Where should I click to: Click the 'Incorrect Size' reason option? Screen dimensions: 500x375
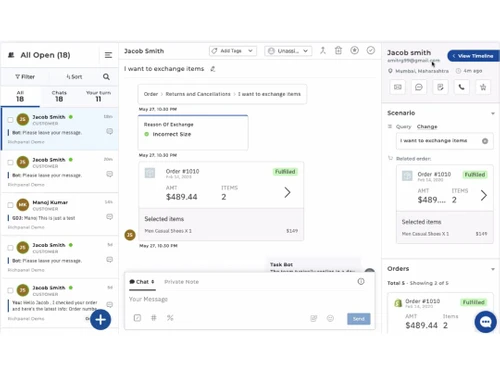pyautogui.click(x=168, y=134)
